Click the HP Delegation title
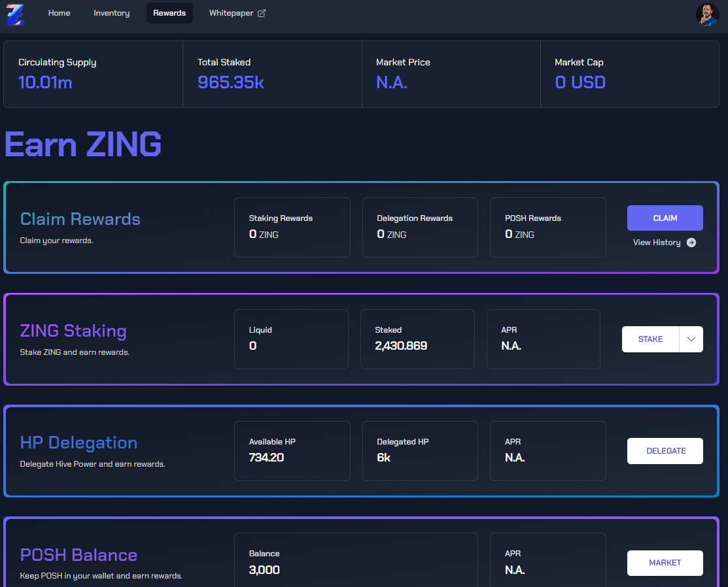 [x=79, y=443]
